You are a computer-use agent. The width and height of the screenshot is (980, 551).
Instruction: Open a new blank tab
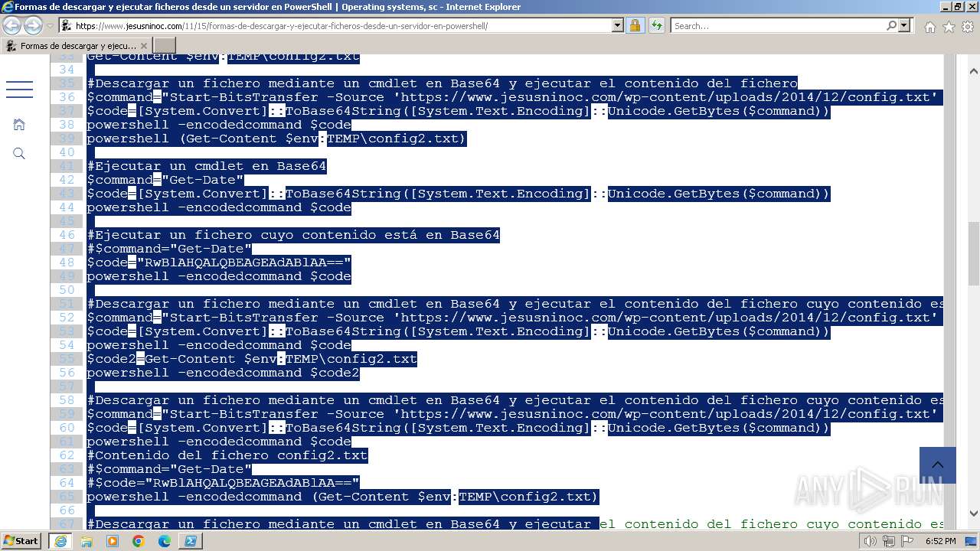coord(165,46)
